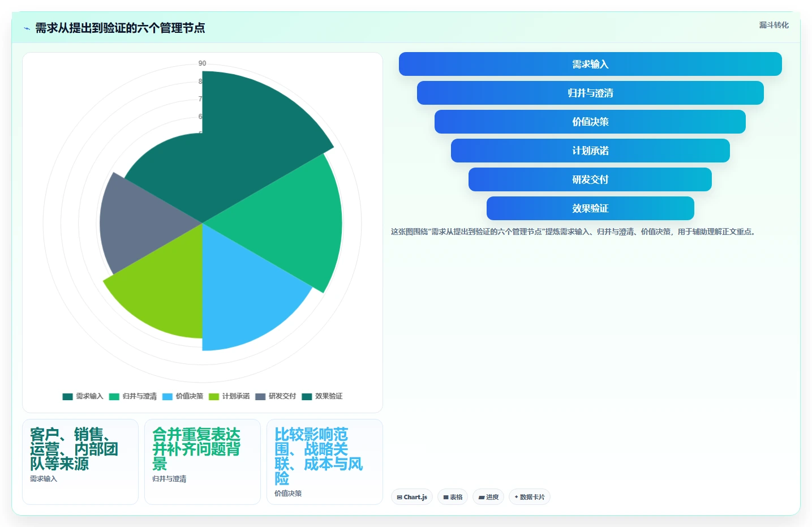Viewport: 812px width, 527px height.
Task: Click the title 需求从提出到验证的六个管理节点
Action: [x=120, y=28]
